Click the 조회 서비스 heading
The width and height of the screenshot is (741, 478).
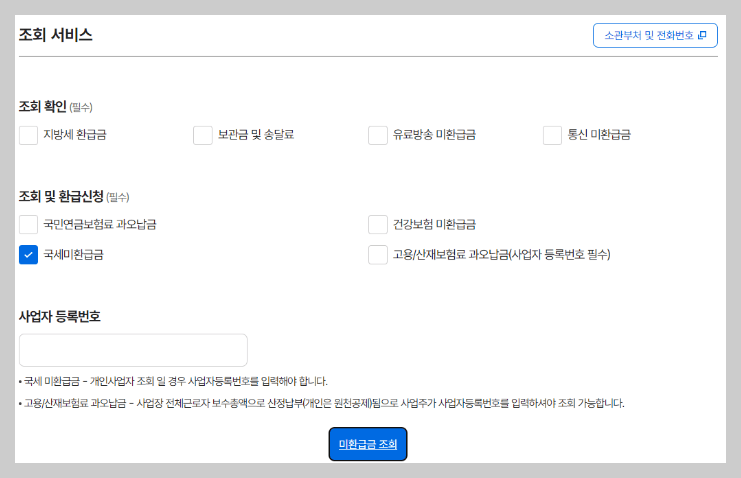[x=55, y=35]
